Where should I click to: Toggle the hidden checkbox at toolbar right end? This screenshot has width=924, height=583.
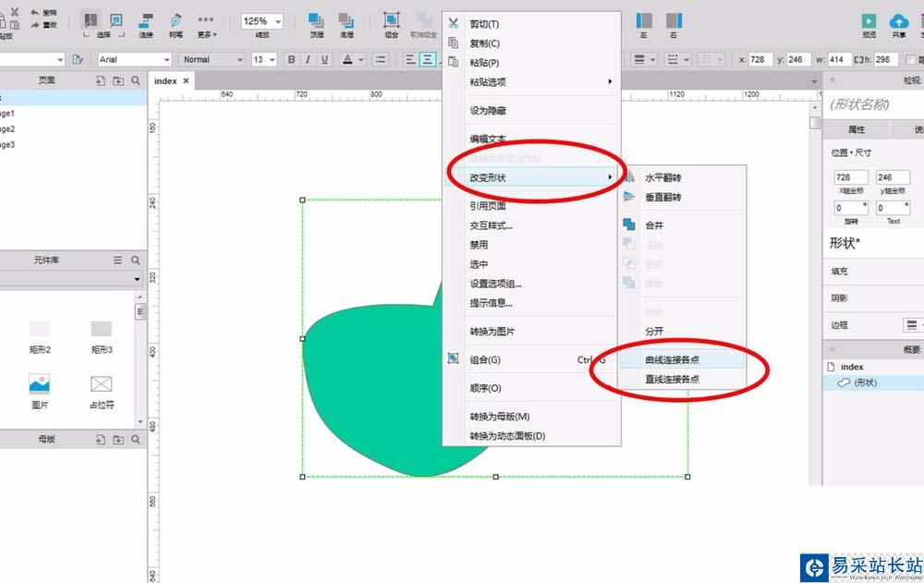(911, 59)
